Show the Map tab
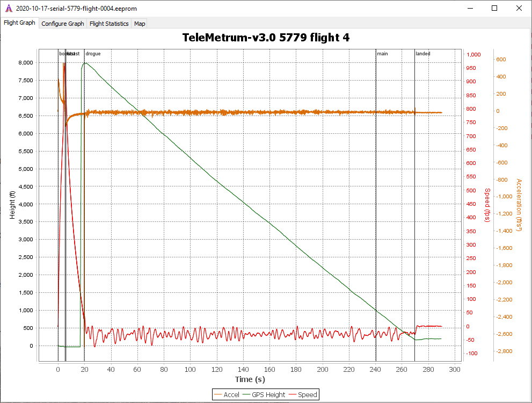Viewport: 532px width, 403px height. 140,24
